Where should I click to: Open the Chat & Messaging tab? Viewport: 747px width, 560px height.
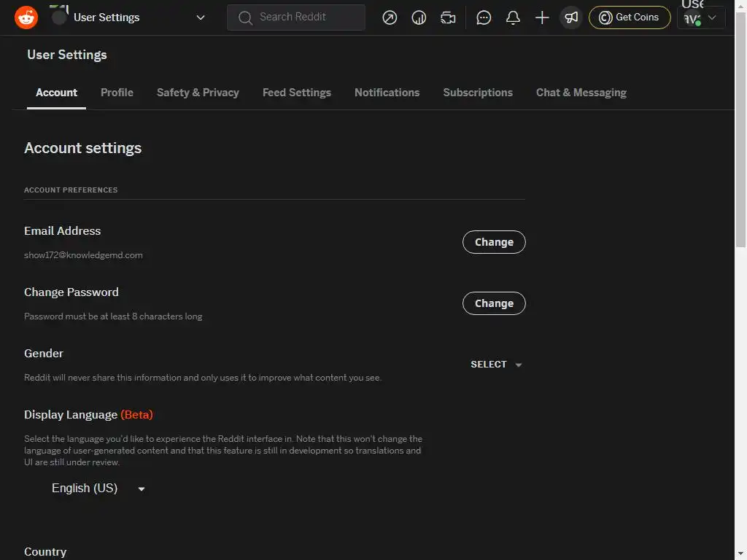pyautogui.click(x=581, y=93)
